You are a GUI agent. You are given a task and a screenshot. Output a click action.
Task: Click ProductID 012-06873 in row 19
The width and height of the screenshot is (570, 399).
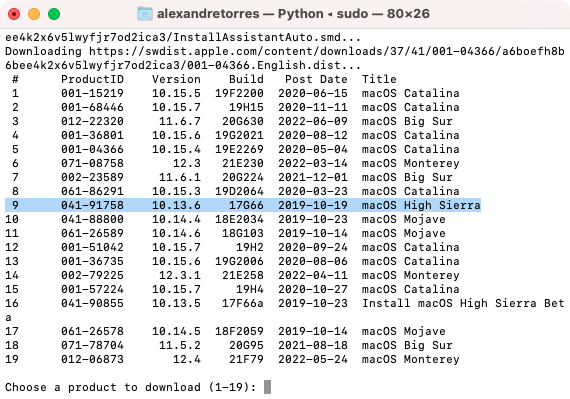[92, 359]
